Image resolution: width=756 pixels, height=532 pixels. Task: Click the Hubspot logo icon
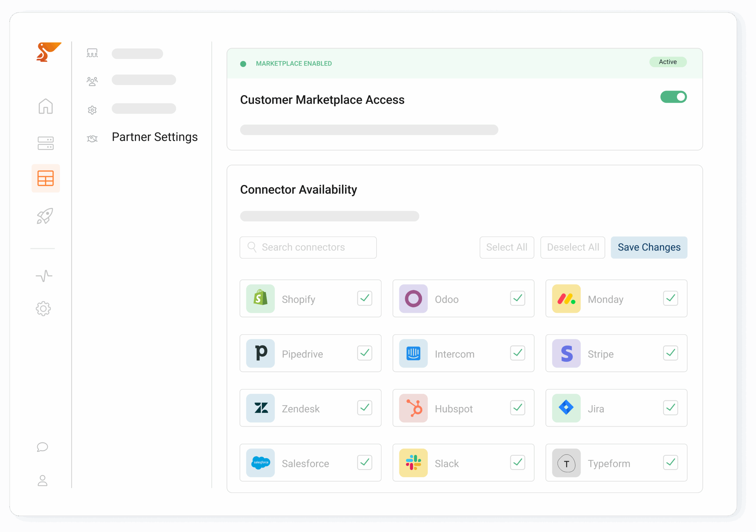[x=413, y=408]
